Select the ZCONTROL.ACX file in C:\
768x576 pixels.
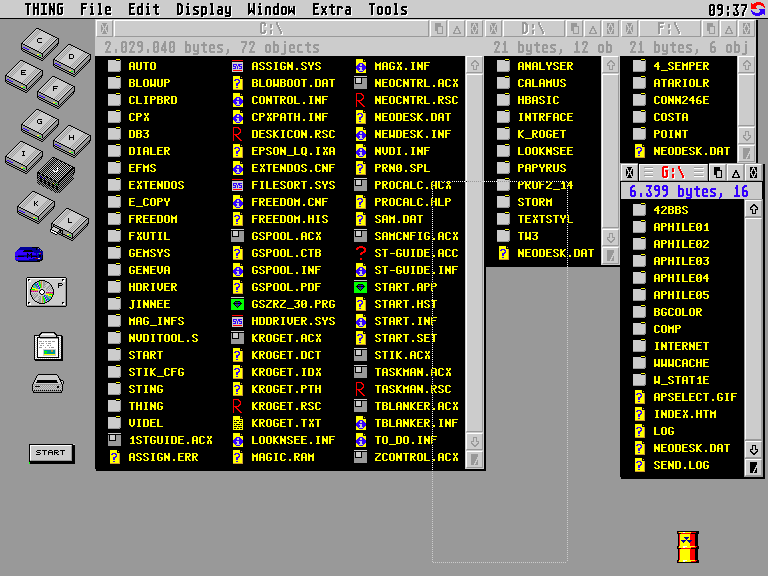point(407,457)
